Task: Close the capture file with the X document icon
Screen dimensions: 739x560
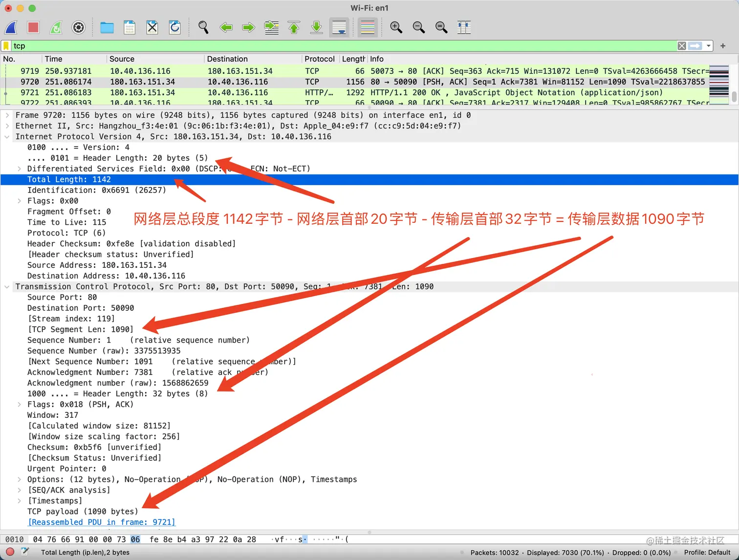Action: click(x=152, y=27)
